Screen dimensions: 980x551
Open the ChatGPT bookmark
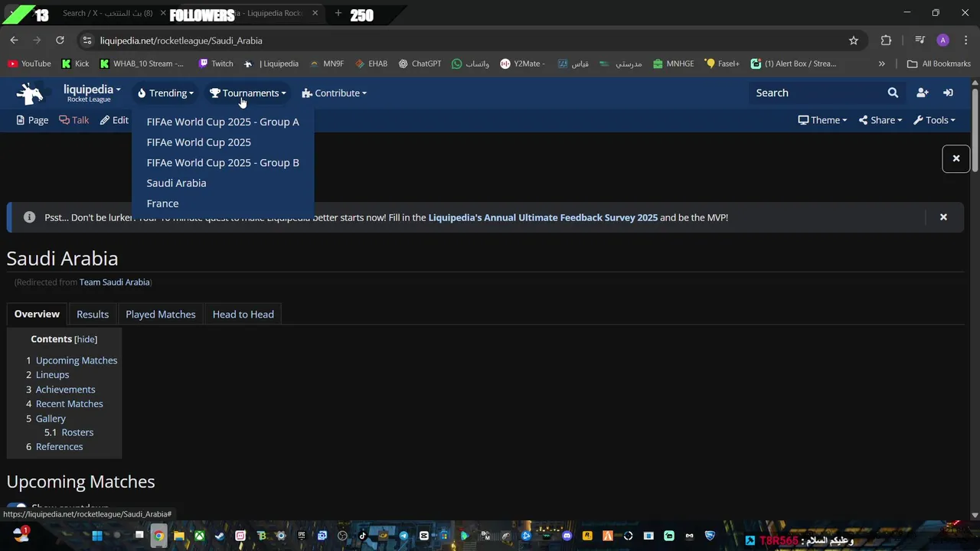[x=420, y=64]
